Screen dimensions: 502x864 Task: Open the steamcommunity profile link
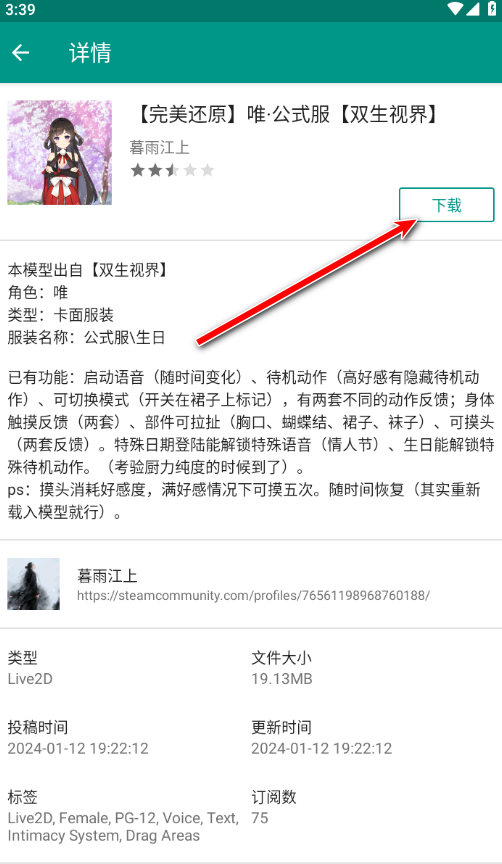253,596
